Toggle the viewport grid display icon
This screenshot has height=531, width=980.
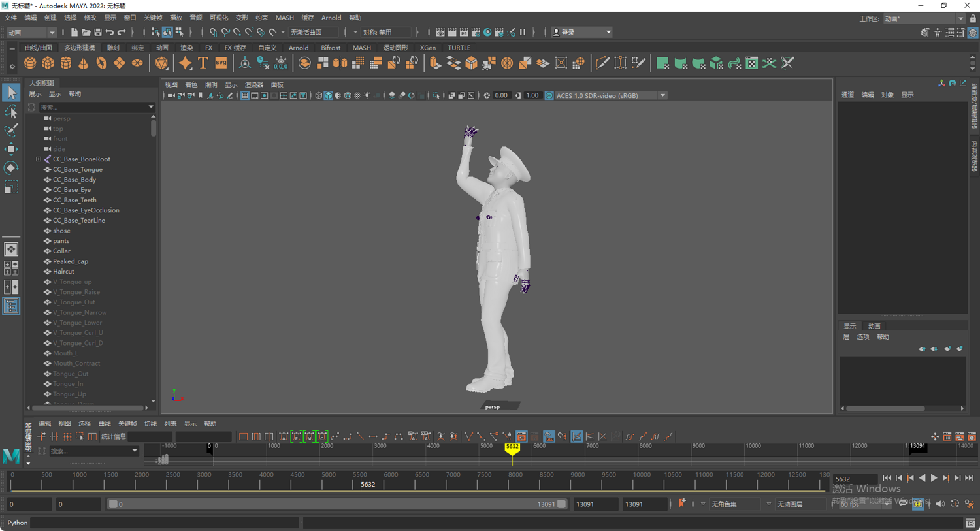(x=244, y=95)
